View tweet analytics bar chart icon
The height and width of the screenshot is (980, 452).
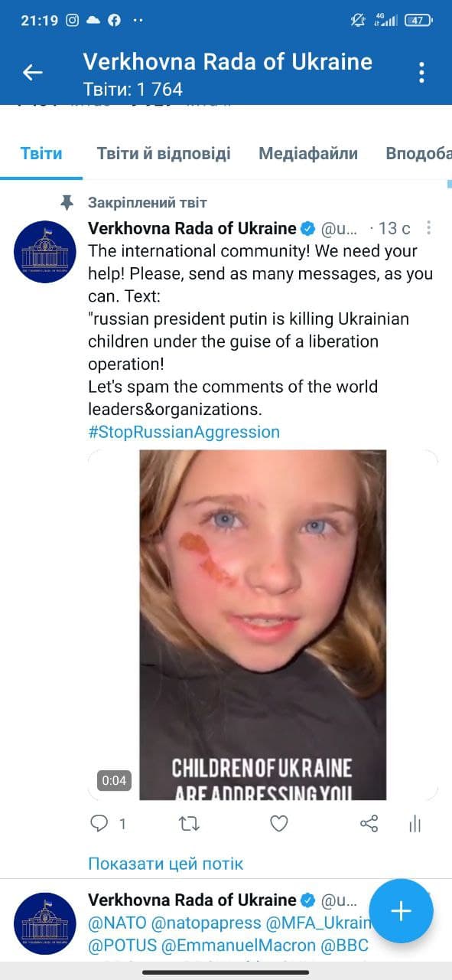415,823
